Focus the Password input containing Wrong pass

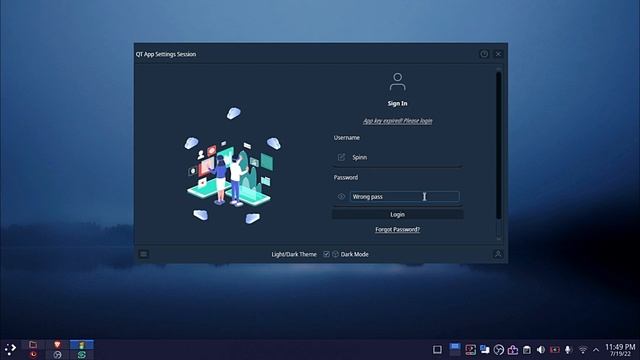404,197
